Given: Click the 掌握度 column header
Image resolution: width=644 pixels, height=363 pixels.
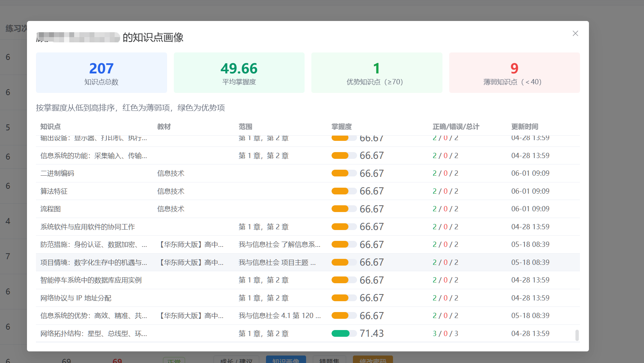Looking at the screenshot, I should pyautogui.click(x=342, y=127).
